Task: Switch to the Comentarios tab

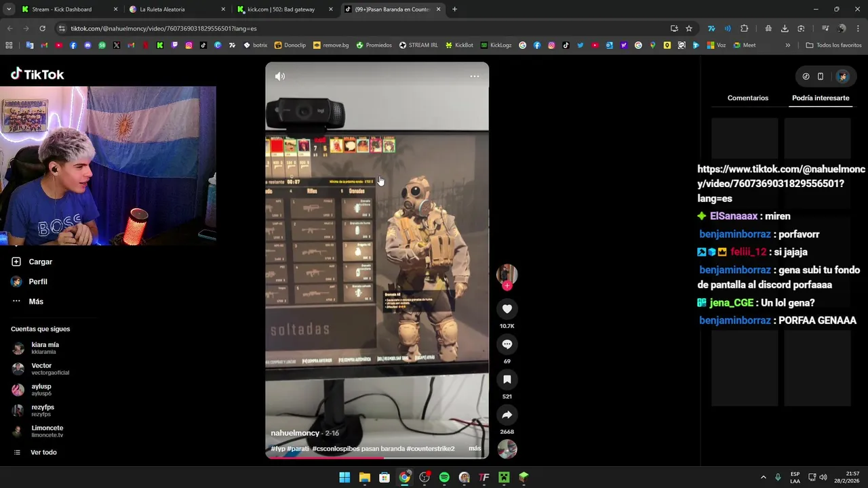Action: click(x=748, y=98)
